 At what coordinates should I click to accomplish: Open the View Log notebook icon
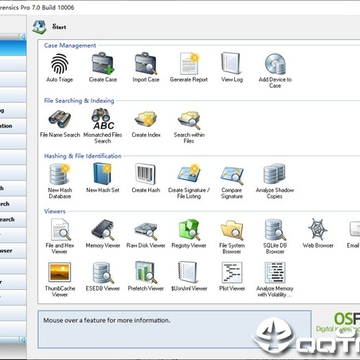click(x=232, y=64)
